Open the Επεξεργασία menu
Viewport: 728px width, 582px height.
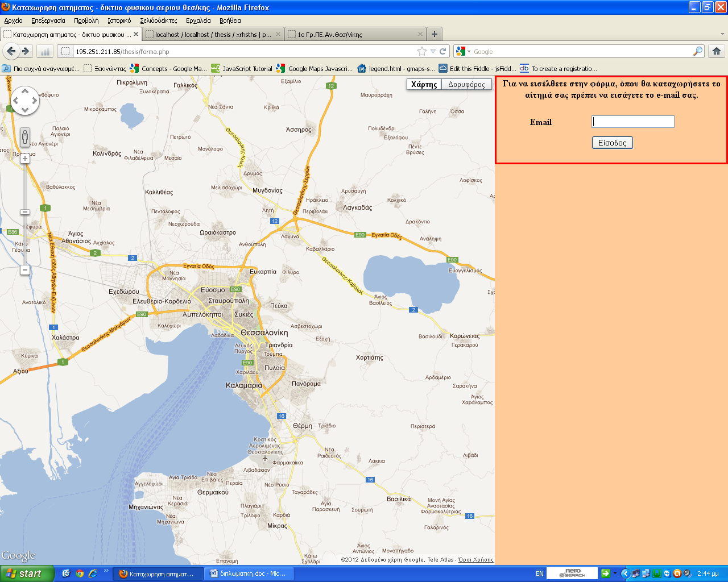tap(48, 20)
